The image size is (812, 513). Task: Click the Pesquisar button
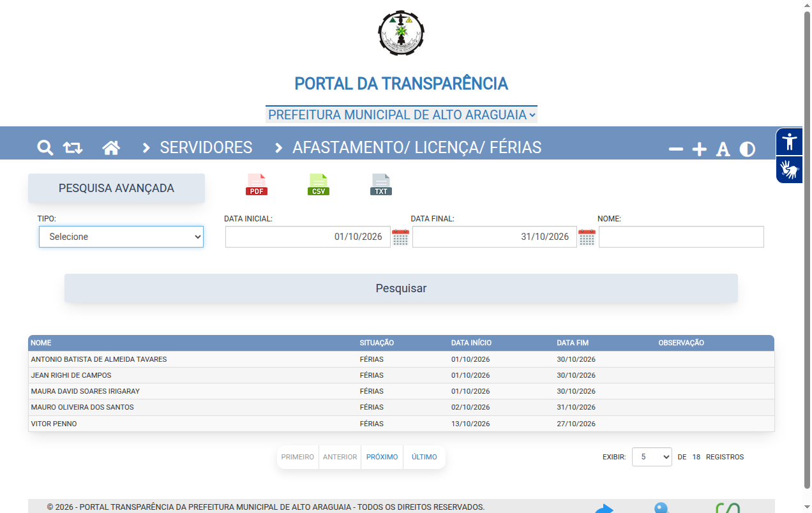[401, 288]
